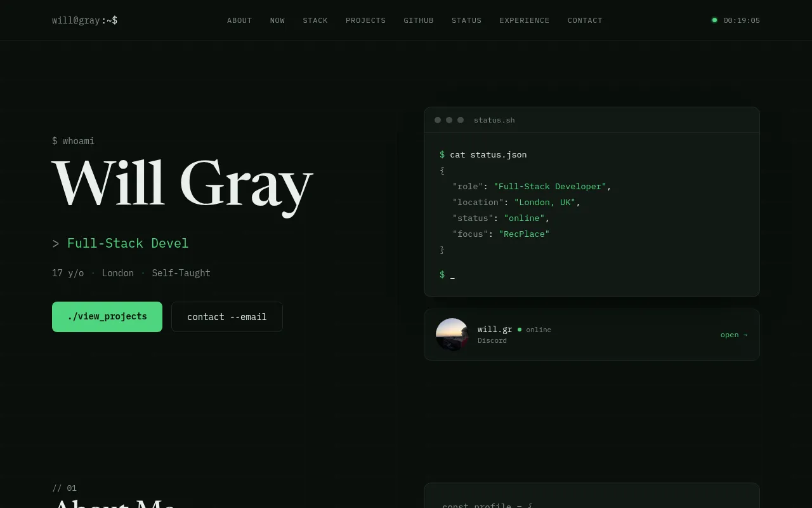Click the will@gray:~$ site logo
Image resolution: width=812 pixels, height=508 pixels.
pyautogui.click(x=84, y=20)
